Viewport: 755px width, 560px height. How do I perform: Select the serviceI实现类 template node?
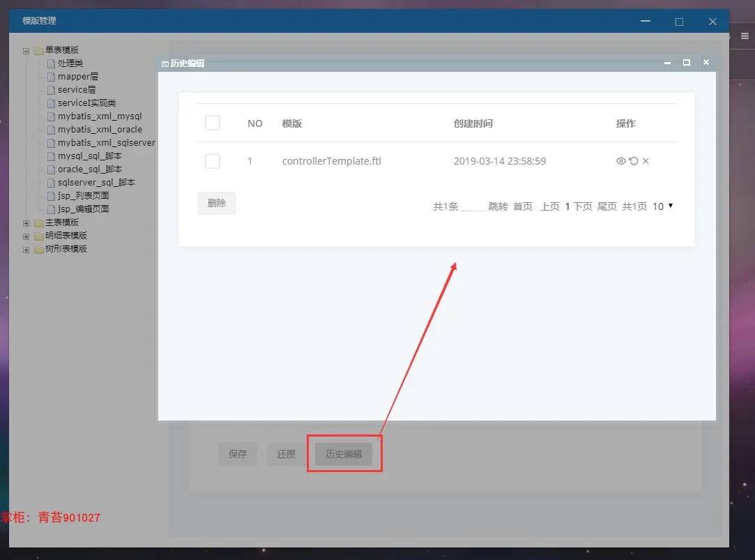86,103
